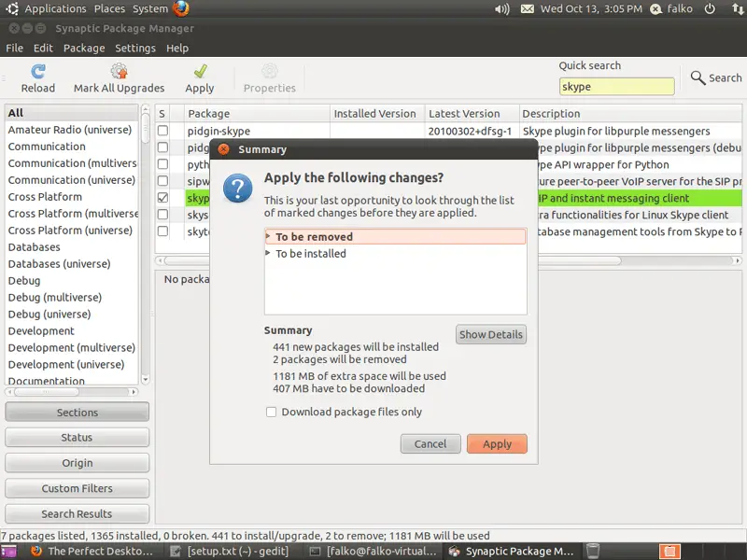Close the Summary dialog with red button
The height and width of the screenshot is (560, 747).
coord(223,149)
